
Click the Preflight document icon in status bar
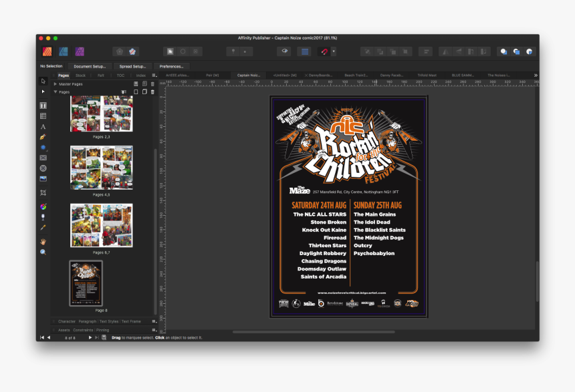pyautogui.click(x=104, y=337)
